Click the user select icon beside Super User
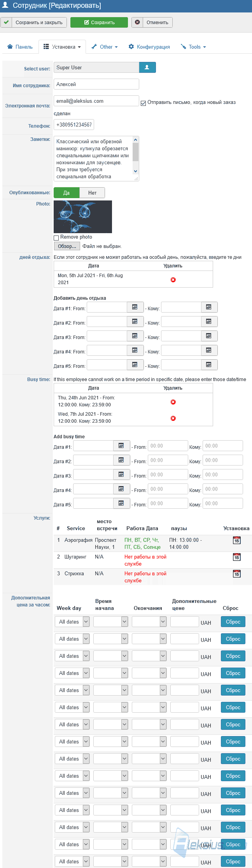The image size is (252, 868). click(x=147, y=67)
